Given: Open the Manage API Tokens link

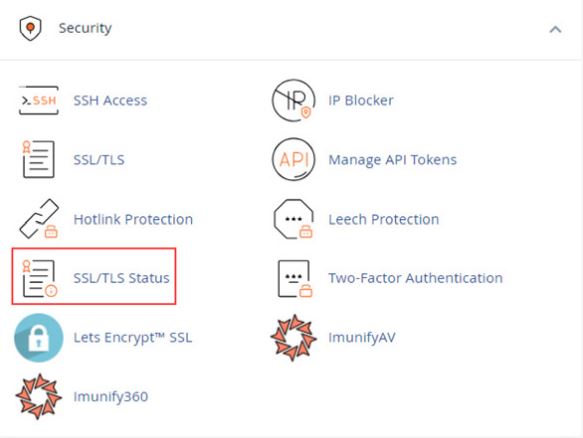Looking at the screenshot, I should click(393, 160).
